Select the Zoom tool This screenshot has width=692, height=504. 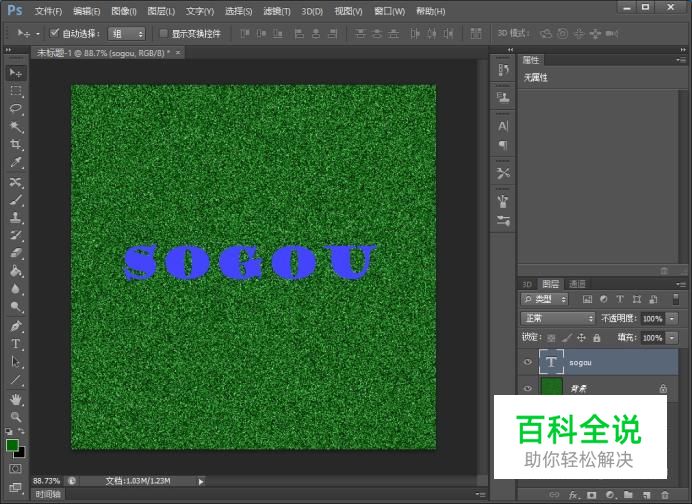(16, 417)
